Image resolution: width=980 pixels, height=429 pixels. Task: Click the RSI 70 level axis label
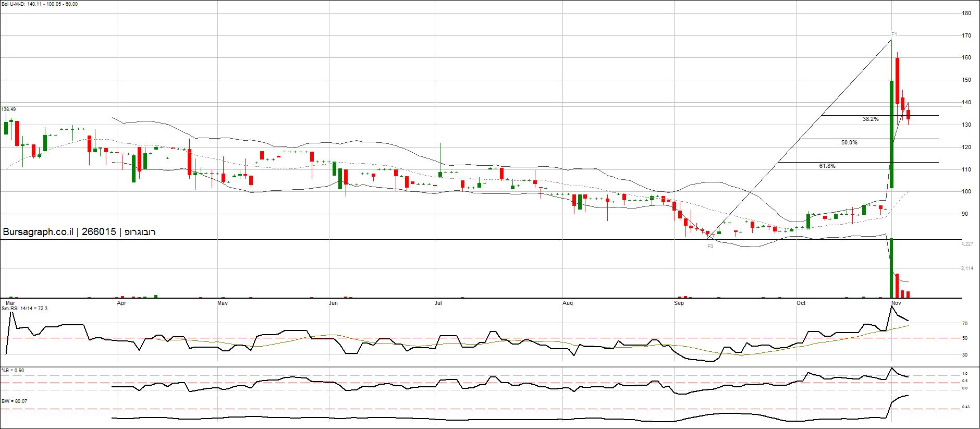coord(964,324)
